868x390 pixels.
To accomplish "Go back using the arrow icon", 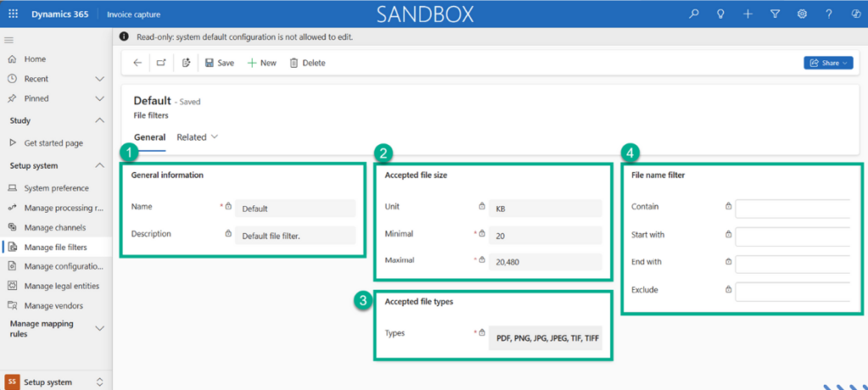I will point(137,63).
